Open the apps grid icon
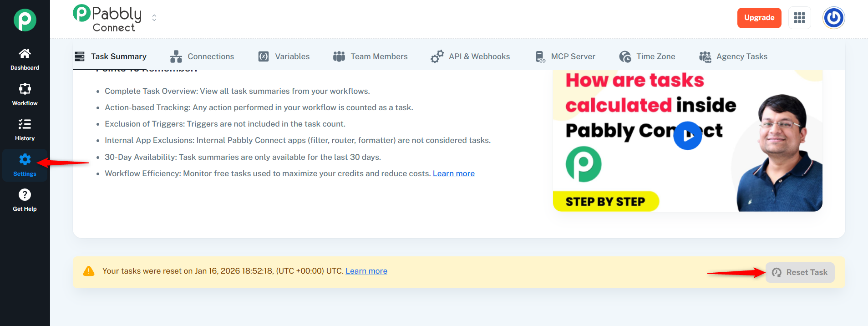This screenshot has width=868, height=326. 799,18
